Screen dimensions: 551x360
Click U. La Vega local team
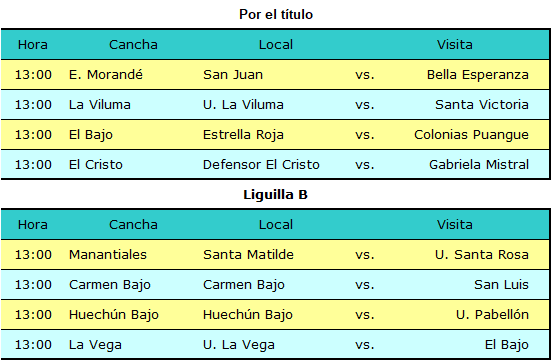tap(239, 345)
